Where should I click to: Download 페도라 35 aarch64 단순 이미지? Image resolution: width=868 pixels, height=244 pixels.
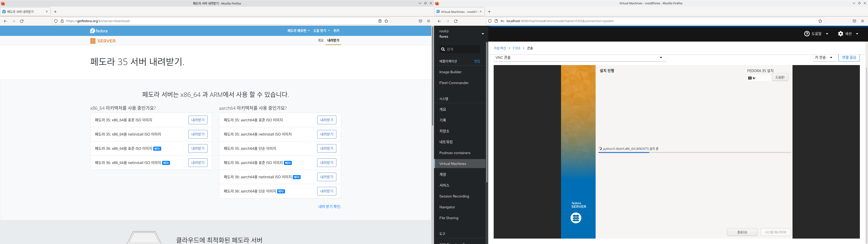point(326,149)
